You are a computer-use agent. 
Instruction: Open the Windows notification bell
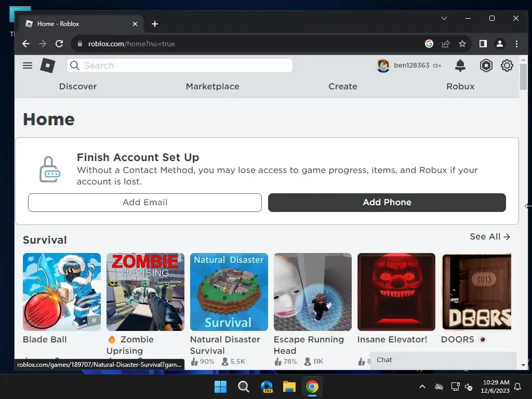(x=517, y=387)
